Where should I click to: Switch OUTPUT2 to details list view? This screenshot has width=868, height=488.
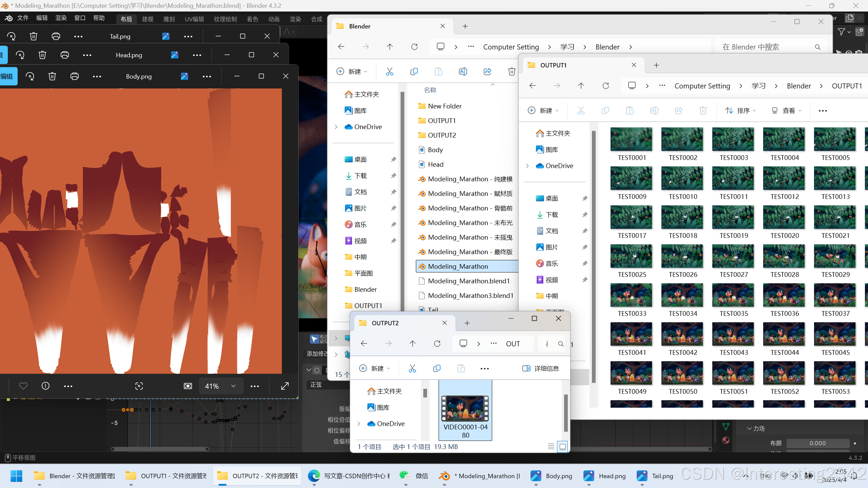pos(551,447)
